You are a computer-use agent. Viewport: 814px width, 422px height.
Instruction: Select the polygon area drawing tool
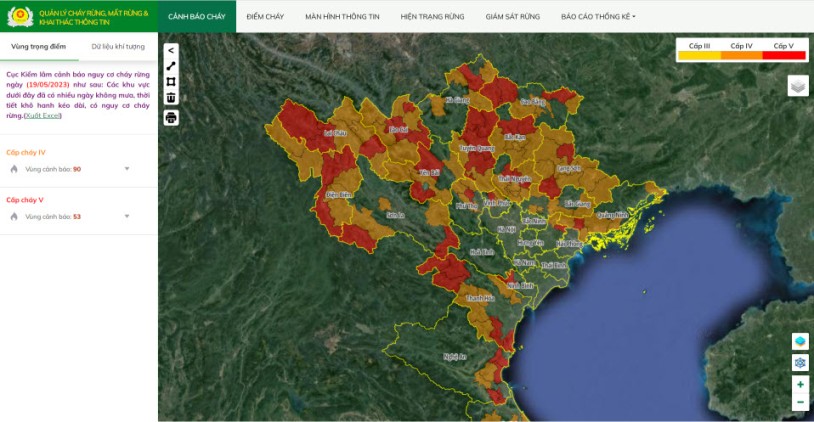click(171, 81)
